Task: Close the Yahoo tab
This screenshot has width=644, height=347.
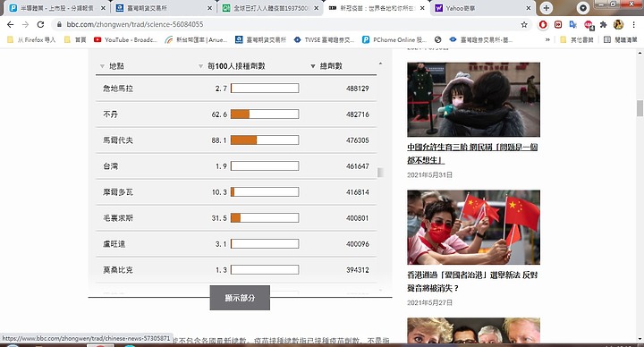Action: [x=529, y=8]
